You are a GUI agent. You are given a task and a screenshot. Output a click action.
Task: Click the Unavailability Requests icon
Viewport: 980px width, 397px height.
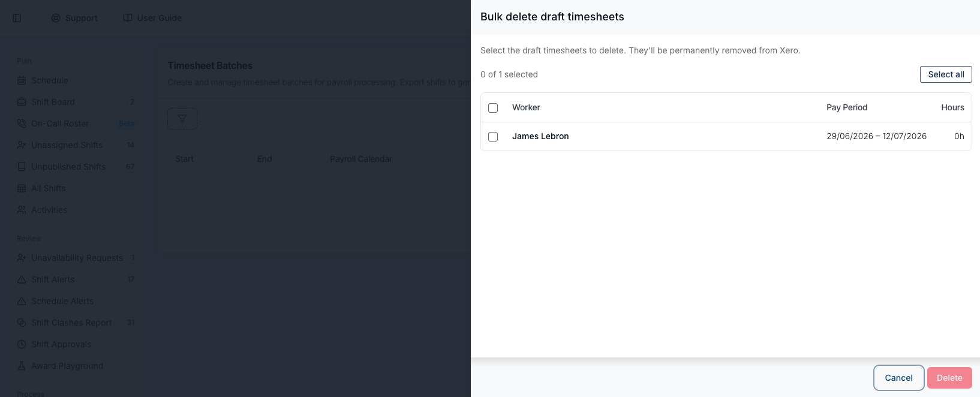pos(22,258)
